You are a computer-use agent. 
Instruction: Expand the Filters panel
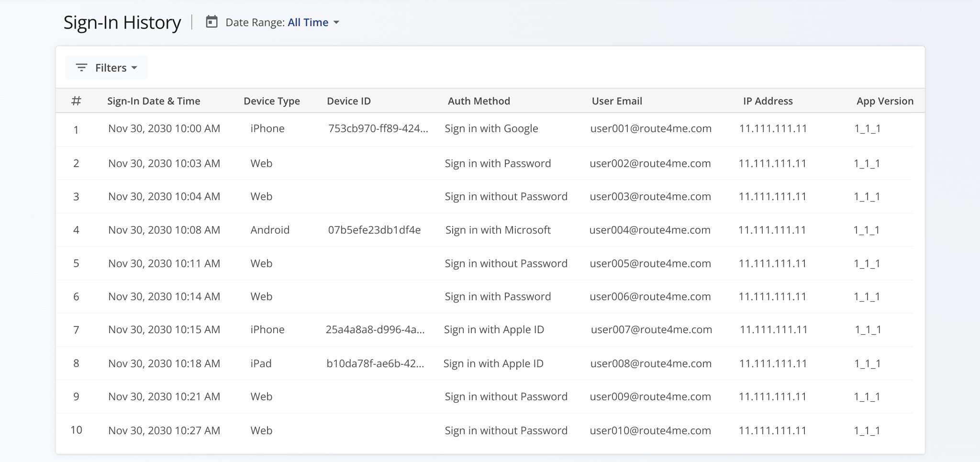coord(106,68)
